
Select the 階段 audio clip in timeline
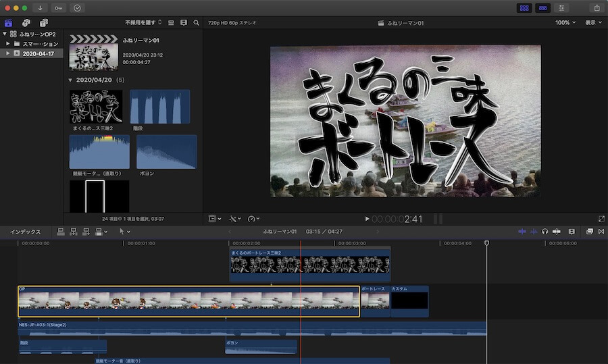click(x=63, y=347)
